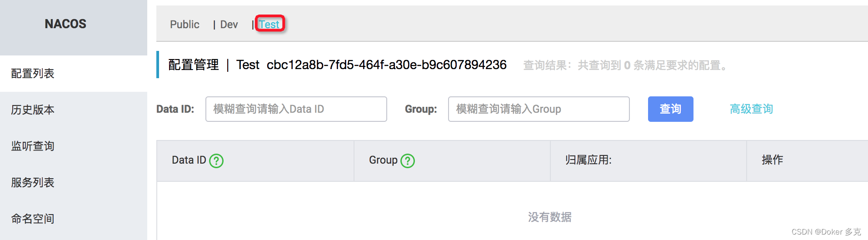Open 配置列表 in the sidebar
The width and height of the screenshot is (868, 240).
click(33, 74)
